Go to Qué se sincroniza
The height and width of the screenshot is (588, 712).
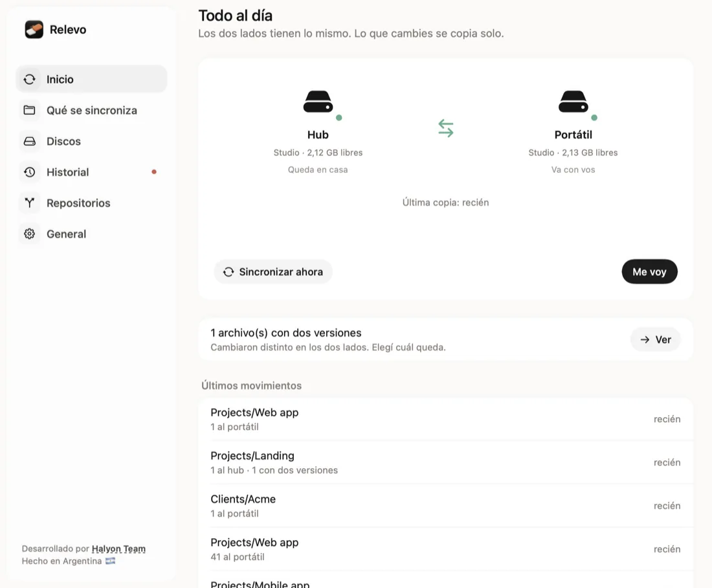92,111
